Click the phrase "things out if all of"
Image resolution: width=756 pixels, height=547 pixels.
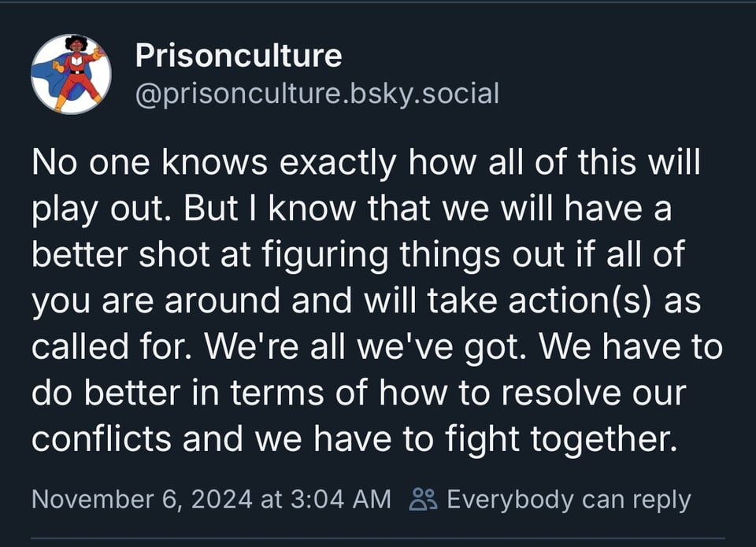[x=553, y=256]
